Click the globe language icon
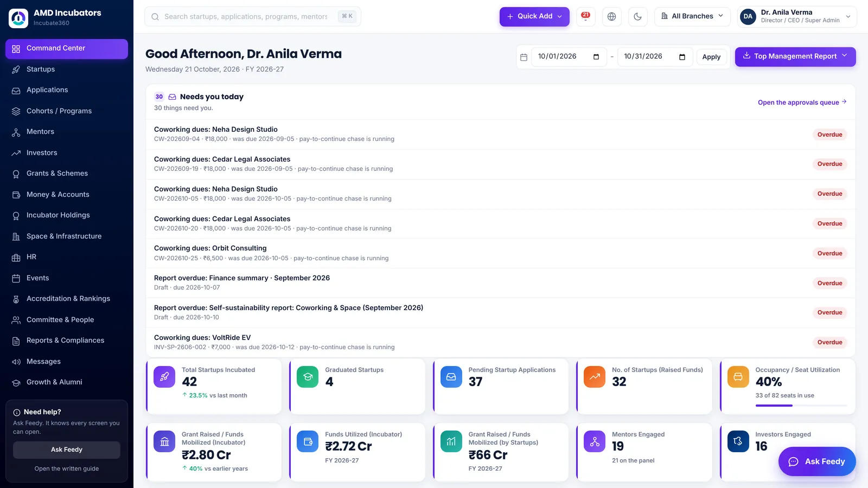Image resolution: width=868 pixels, height=488 pixels. (x=611, y=16)
